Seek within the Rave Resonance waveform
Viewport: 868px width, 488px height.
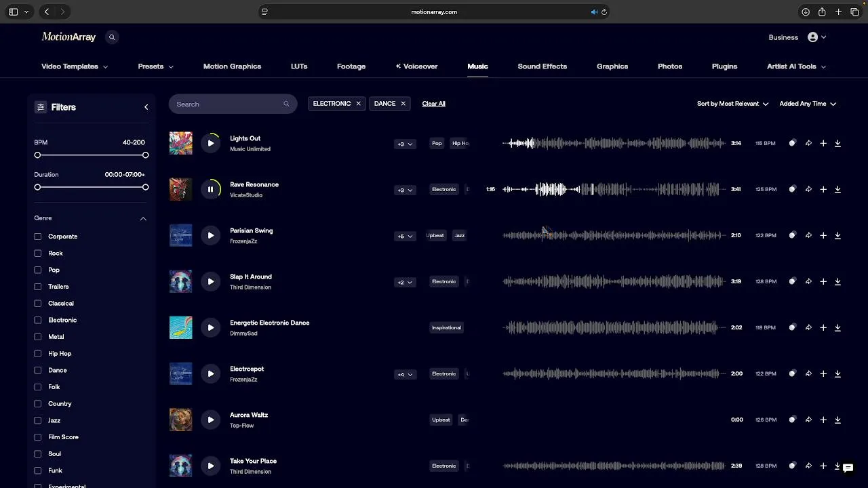(x=614, y=189)
